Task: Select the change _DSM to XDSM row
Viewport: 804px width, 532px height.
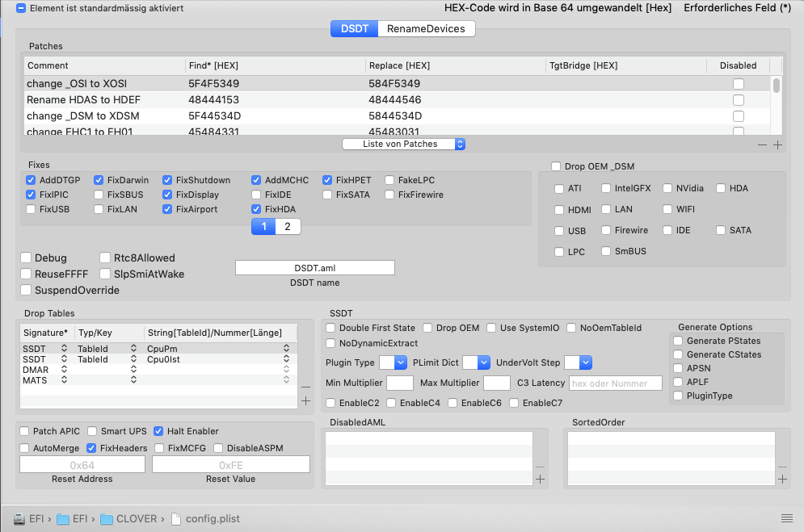Action: pos(397,116)
